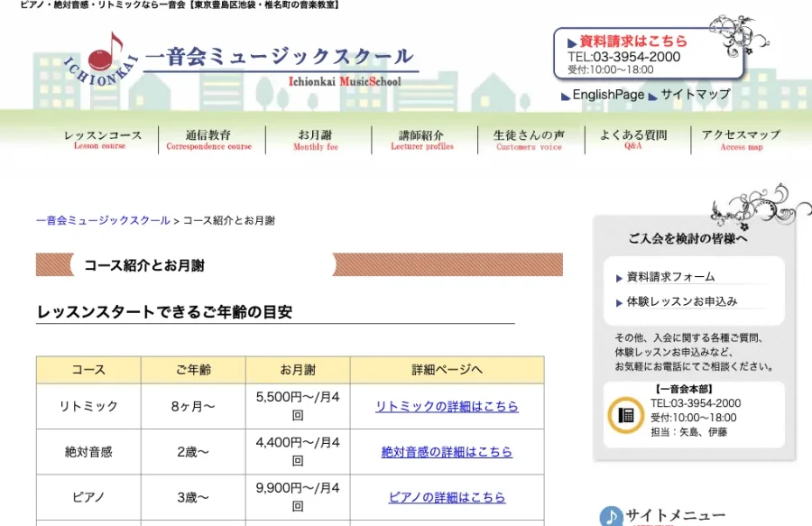Open 体験レッスンお申込み in sidebar
This screenshot has height=526, width=812.
pos(682,301)
